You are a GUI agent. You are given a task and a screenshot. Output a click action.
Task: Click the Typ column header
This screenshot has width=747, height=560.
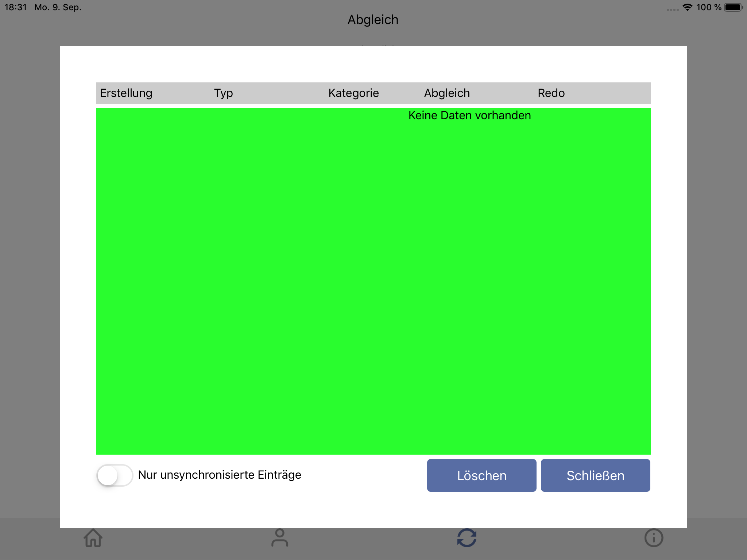223,93
